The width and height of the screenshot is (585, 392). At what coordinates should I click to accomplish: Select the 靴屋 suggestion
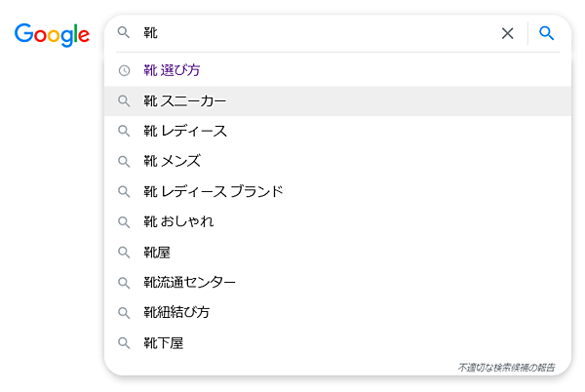pyautogui.click(x=157, y=252)
